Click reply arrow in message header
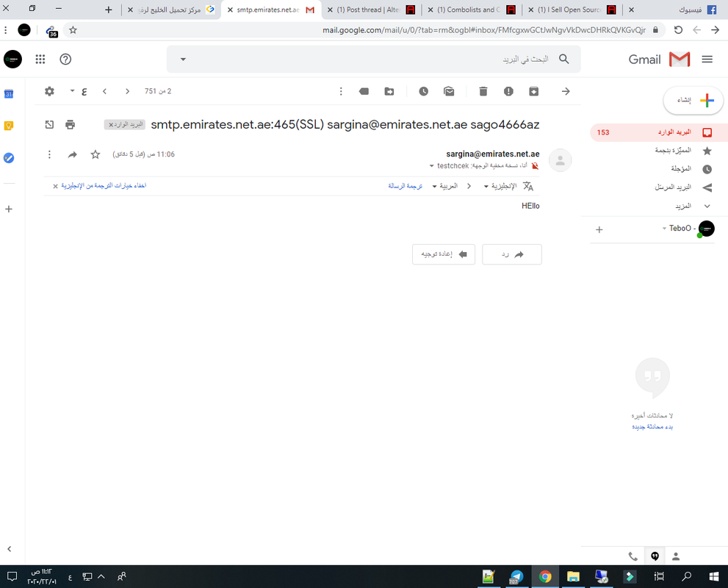 (73, 154)
